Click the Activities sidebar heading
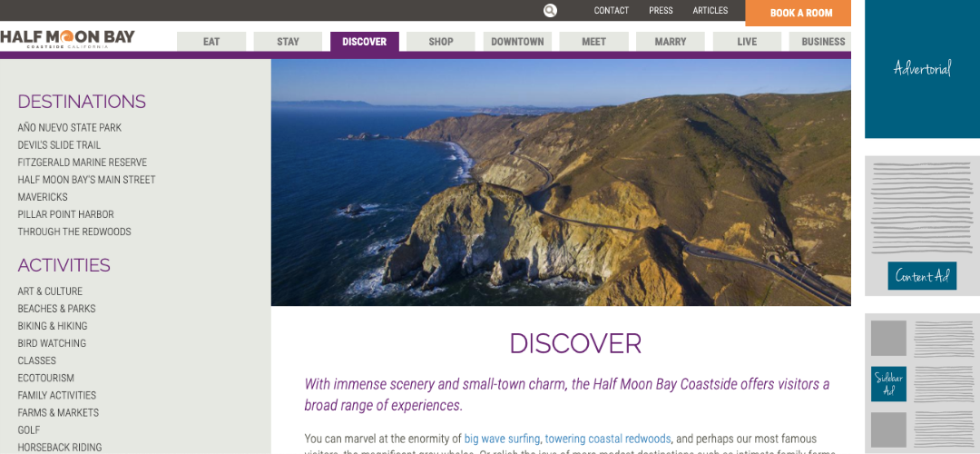Screen dimensions: 980x454 [64, 265]
